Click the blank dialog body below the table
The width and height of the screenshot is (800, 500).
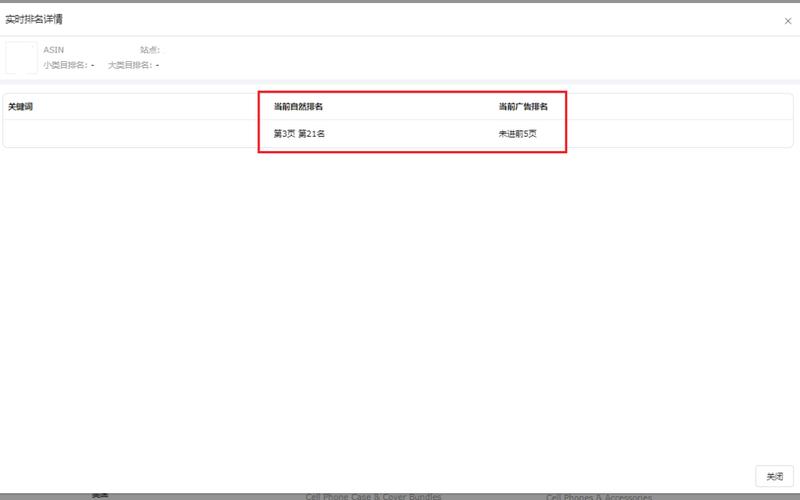(400, 300)
